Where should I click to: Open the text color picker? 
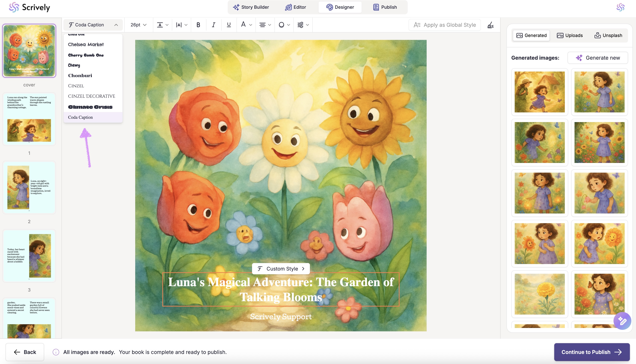pyautogui.click(x=246, y=25)
